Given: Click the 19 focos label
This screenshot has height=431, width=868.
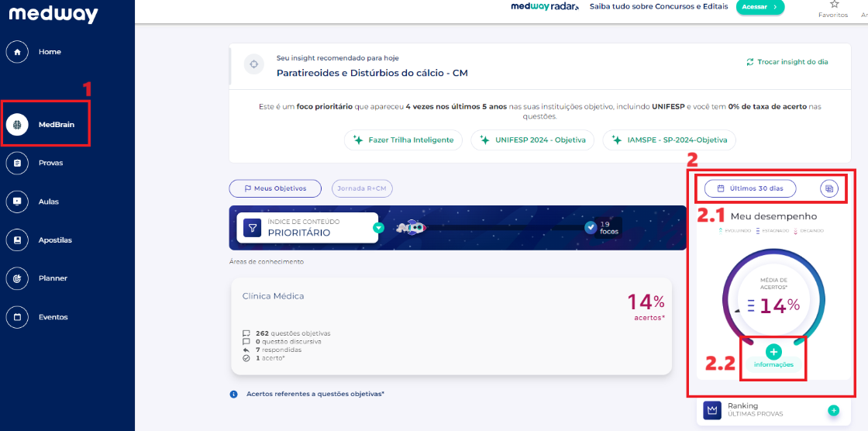Looking at the screenshot, I should tap(609, 228).
